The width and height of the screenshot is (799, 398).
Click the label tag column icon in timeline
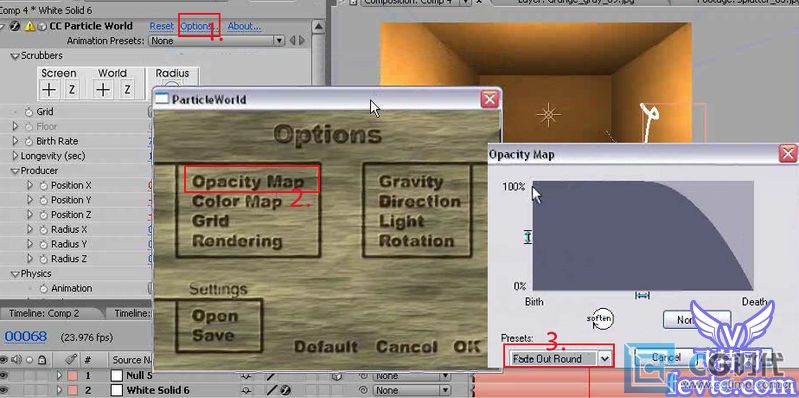72,359
